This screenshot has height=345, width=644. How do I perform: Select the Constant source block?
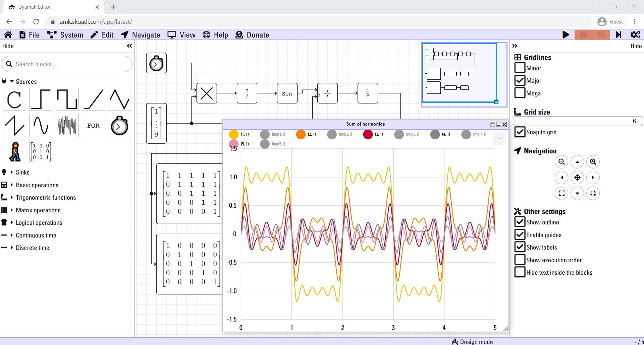pos(14,99)
